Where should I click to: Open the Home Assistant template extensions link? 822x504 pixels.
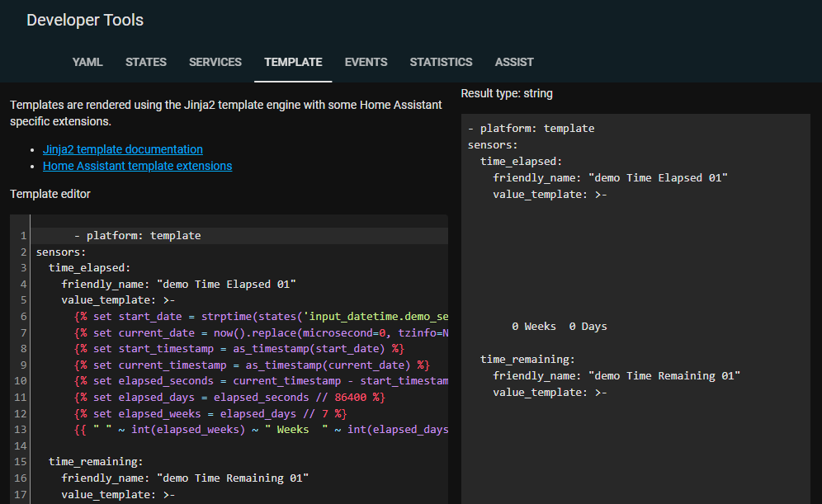point(137,166)
